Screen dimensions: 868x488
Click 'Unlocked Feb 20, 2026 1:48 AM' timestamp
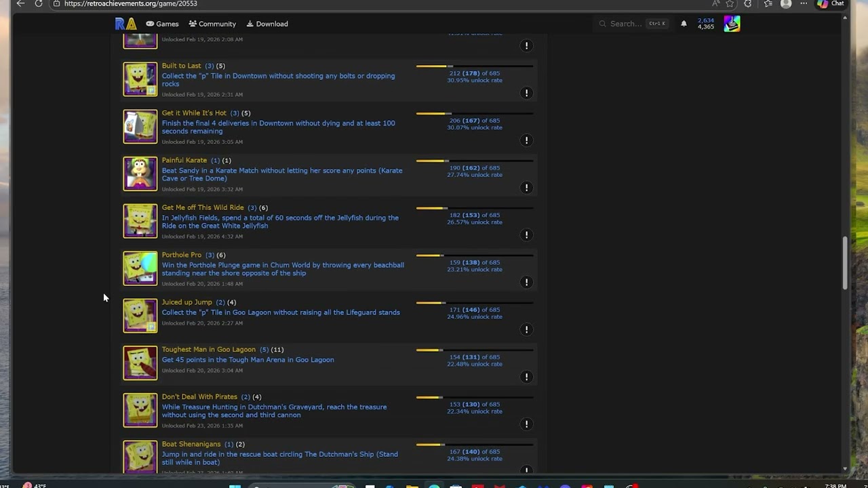(202, 284)
